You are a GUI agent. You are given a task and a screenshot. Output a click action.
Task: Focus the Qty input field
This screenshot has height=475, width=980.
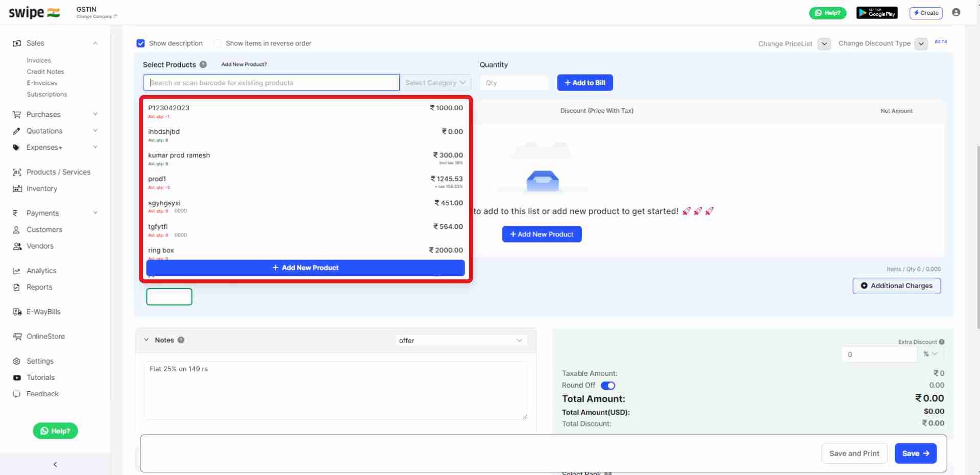tap(514, 83)
